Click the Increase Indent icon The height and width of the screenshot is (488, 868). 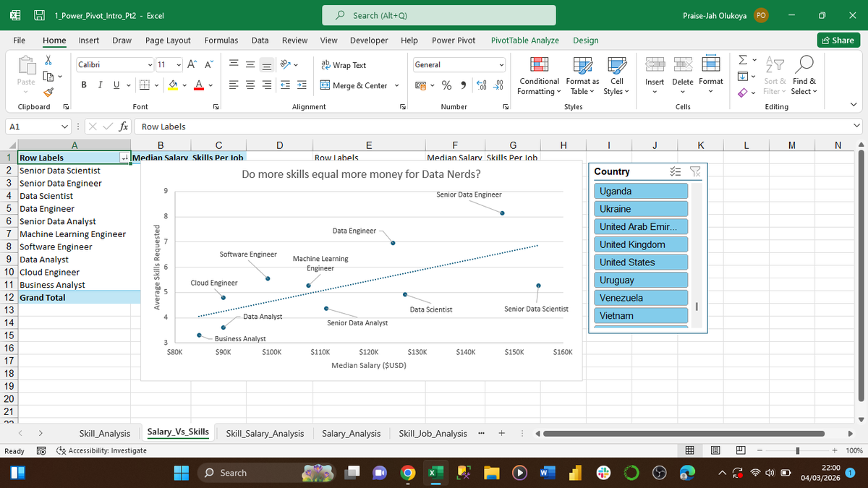pyautogui.click(x=302, y=85)
